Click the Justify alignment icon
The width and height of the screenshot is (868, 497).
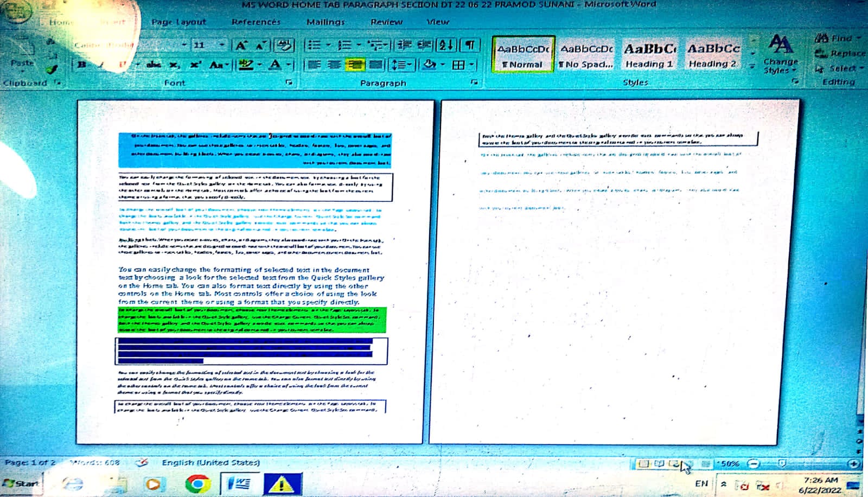375,65
